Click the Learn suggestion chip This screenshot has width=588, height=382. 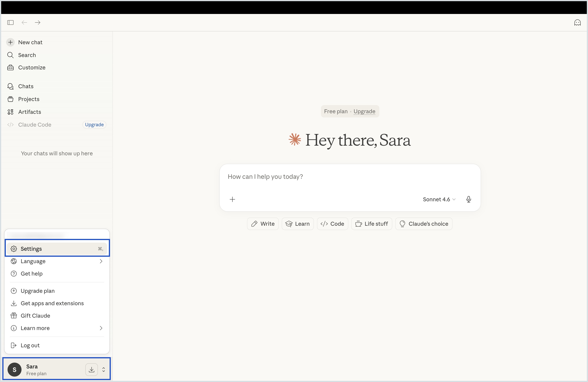(298, 224)
